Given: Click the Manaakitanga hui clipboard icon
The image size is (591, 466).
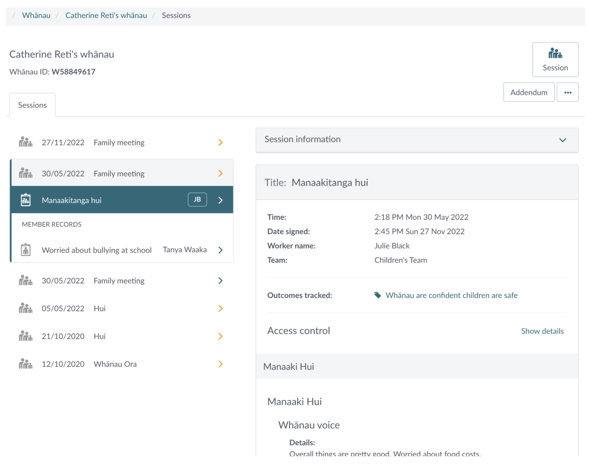Looking at the screenshot, I should click(x=26, y=200).
